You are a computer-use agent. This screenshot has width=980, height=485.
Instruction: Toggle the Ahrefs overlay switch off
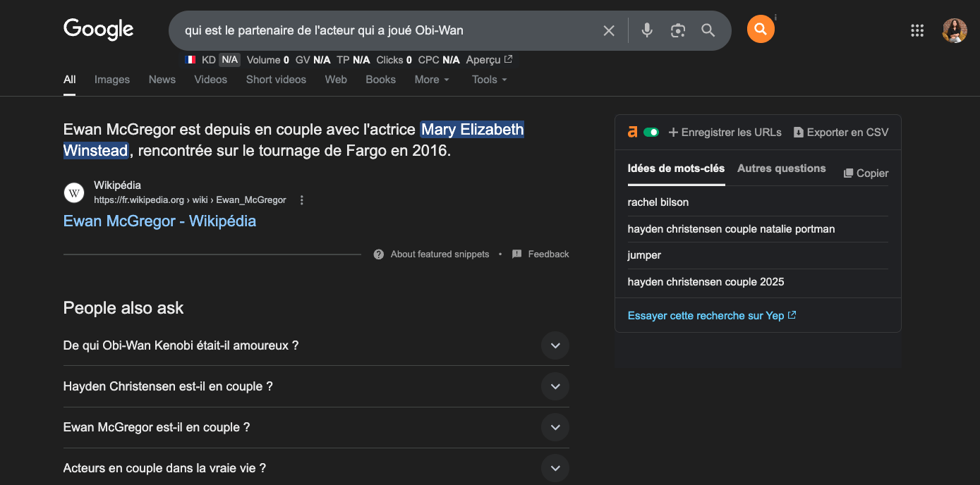coord(652,132)
